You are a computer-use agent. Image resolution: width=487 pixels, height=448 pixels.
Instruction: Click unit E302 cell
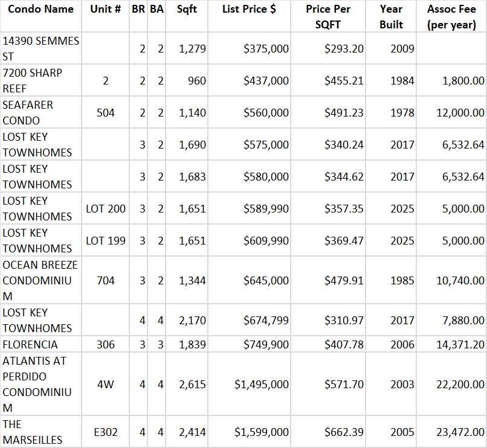(106, 432)
